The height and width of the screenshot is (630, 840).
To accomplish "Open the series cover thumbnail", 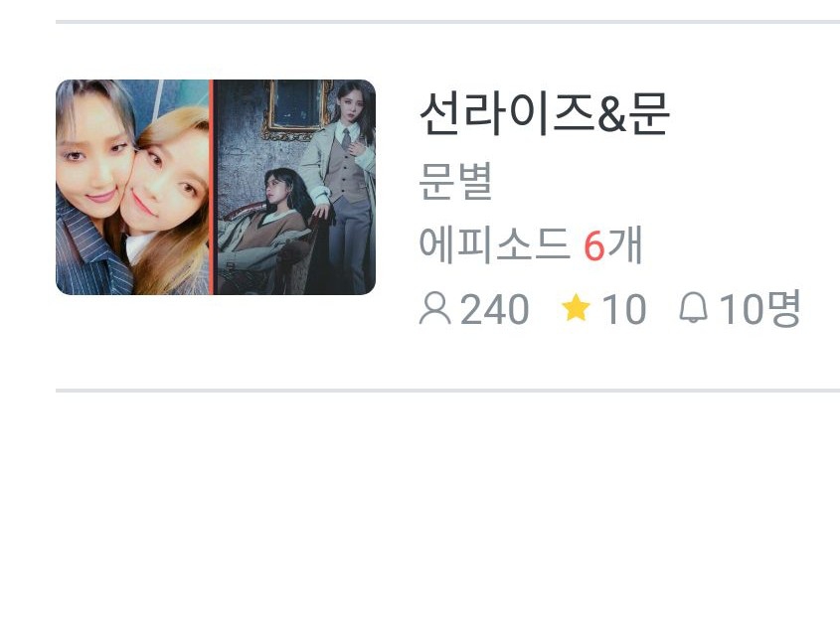I will [216, 187].
